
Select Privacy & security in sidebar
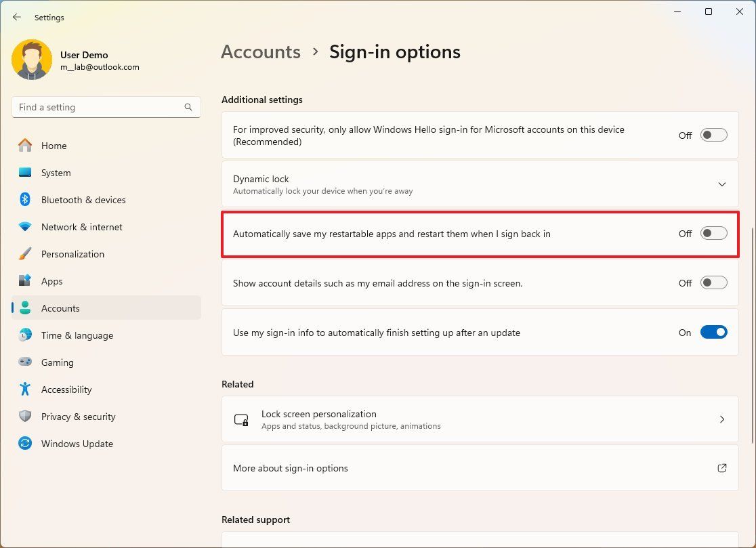(78, 417)
